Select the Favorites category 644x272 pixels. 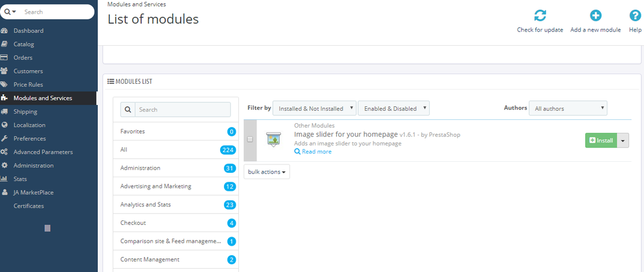point(176,131)
